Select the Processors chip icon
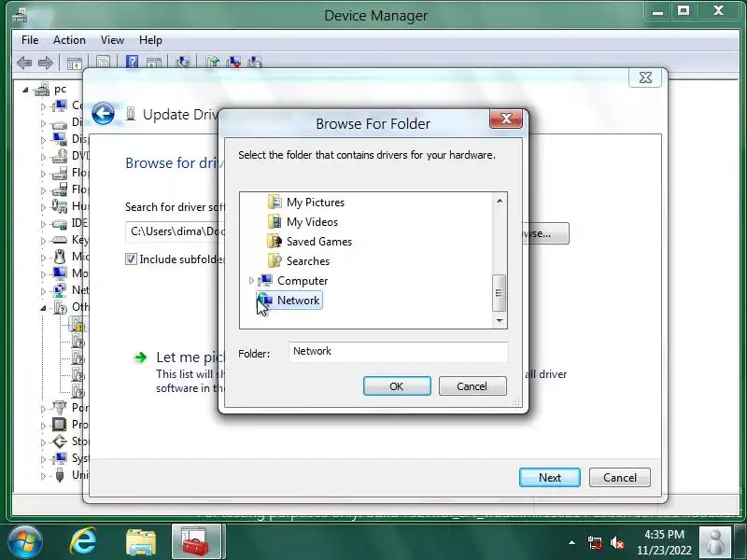747x560 pixels. click(60, 425)
